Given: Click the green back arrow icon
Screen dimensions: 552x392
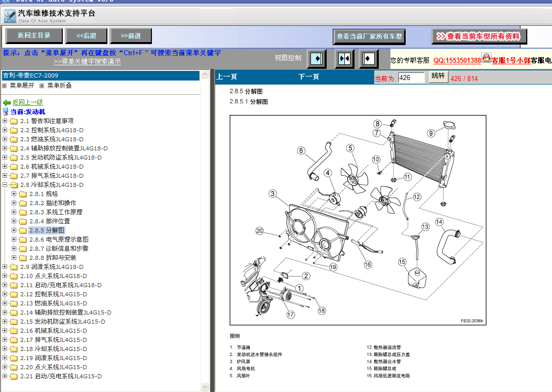Looking at the screenshot, I should [7, 102].
